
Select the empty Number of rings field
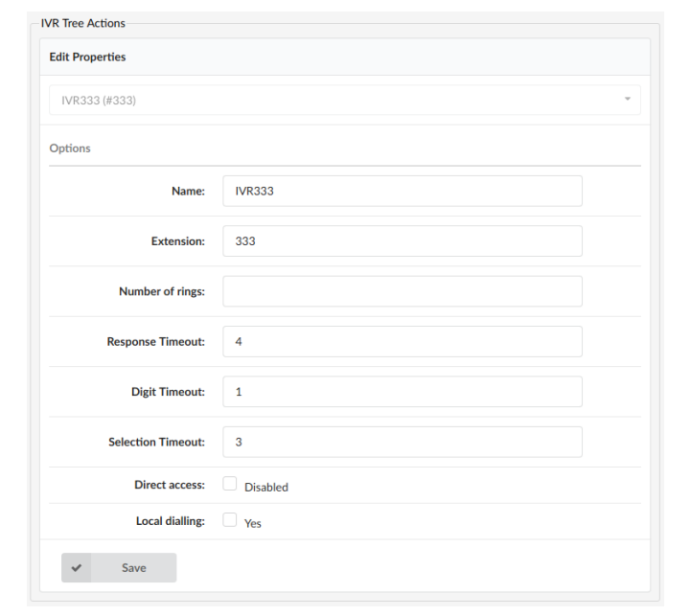pyautogui.click(x=402, y=291)
